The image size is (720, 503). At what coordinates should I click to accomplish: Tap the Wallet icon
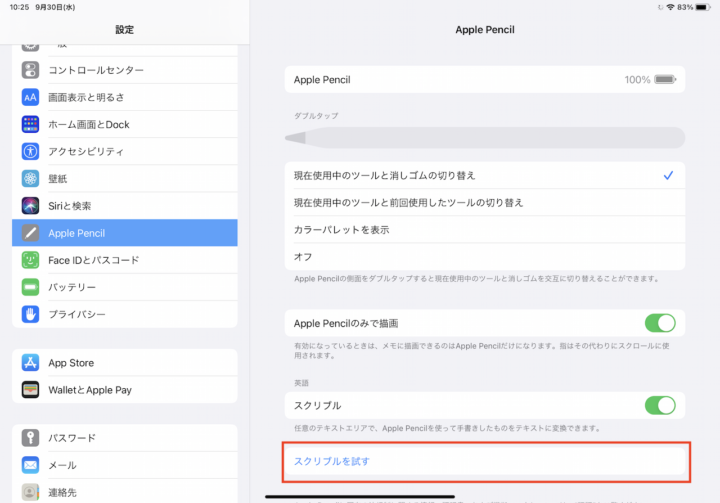(x=30, y=390)
